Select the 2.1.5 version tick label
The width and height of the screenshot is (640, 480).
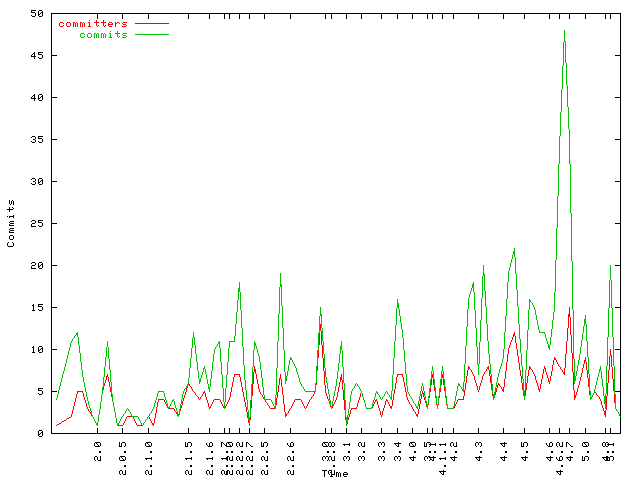(x=189, y=455)
